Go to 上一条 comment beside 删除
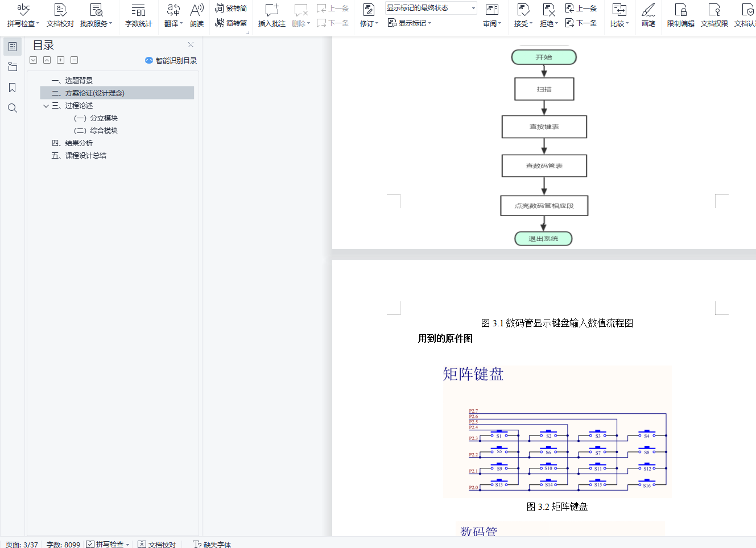 (x=333, y=8)
